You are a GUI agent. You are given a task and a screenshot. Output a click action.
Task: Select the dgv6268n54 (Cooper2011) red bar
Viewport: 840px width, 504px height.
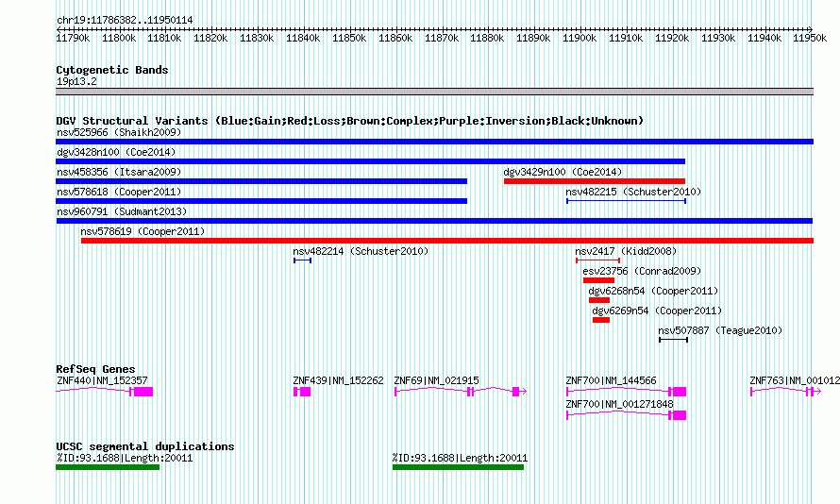[599, 300]
